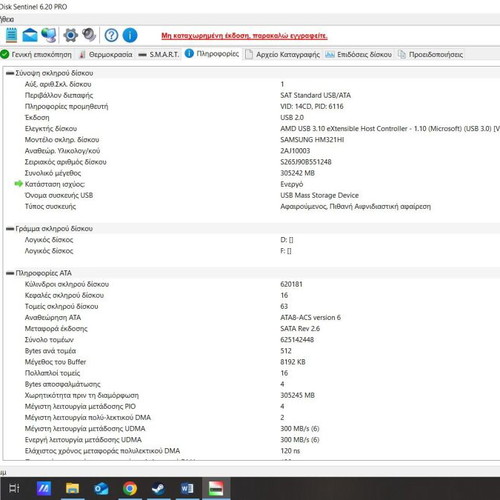Select the SATA Rev 2.6 value

click(x=300, y=329)
